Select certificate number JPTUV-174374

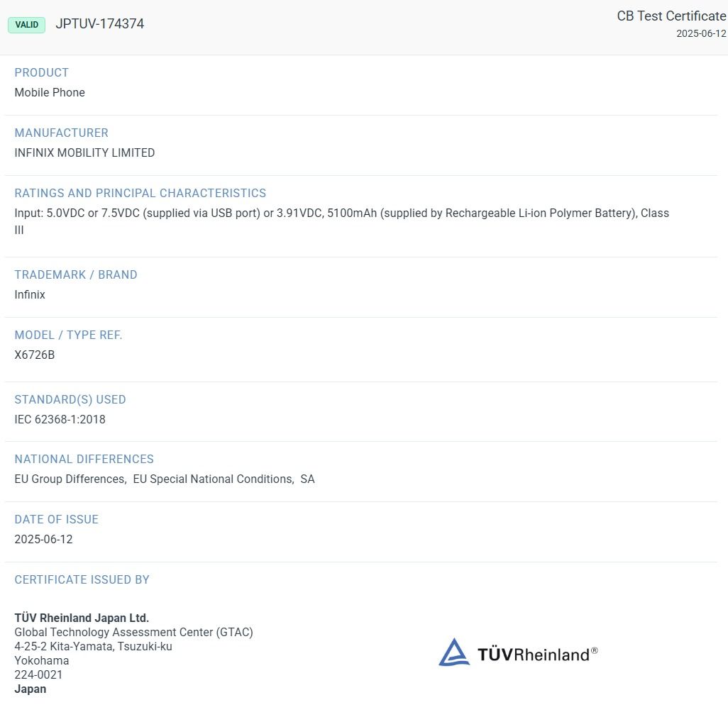coord(100,23)
